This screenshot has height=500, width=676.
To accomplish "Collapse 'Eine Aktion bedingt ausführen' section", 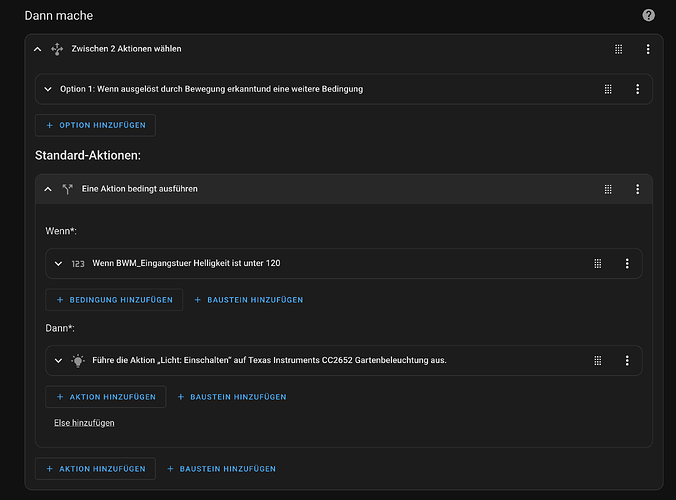I will [48, 189].
